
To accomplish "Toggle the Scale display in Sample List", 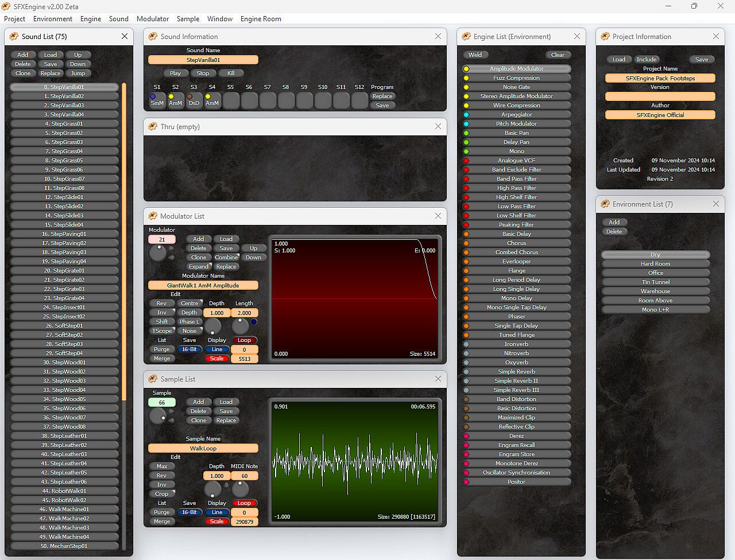I will pyautogui.click(x=216, y=522).
